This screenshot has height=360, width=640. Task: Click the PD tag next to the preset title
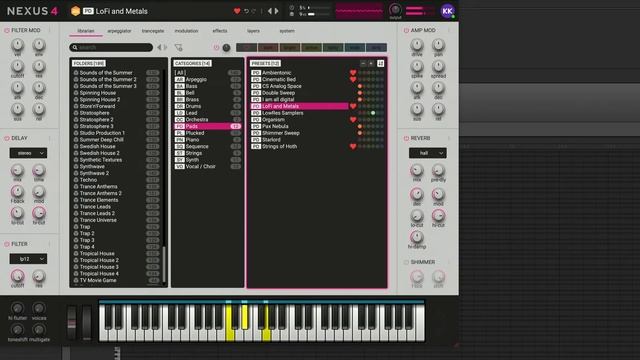point(88,11)
